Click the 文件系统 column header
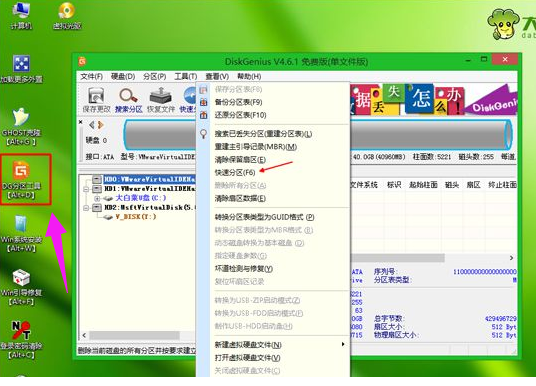536x386 pixels. pyautogui.click(x=364, y=185)
